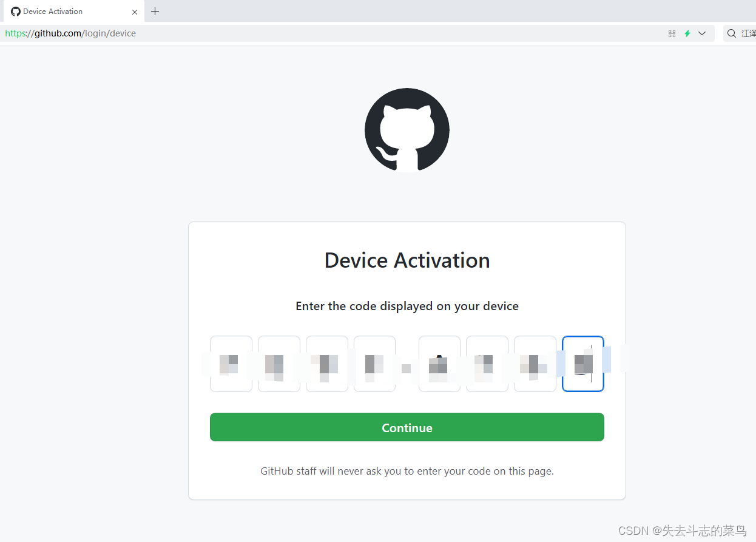This screenshot has width=756, height=542.
Task: Open a new browser tab
Action: tap(155, 11)
